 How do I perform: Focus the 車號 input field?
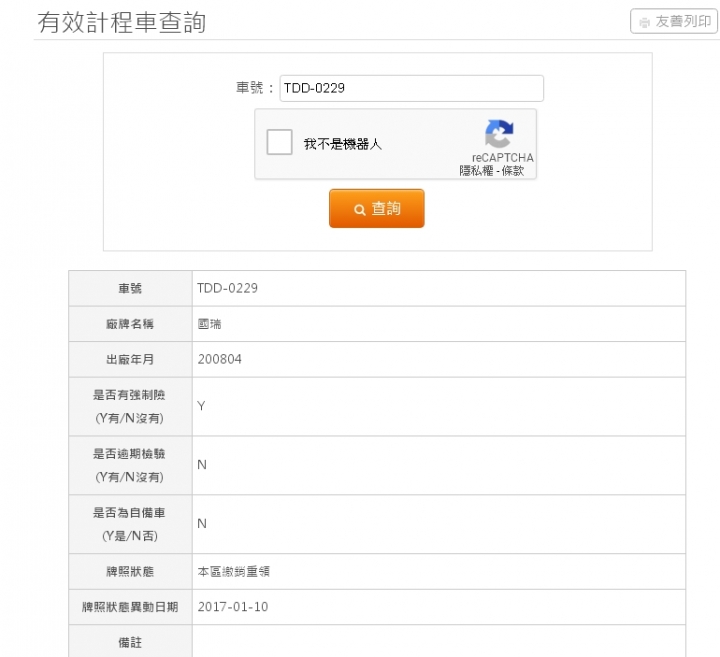pos(411,88)
